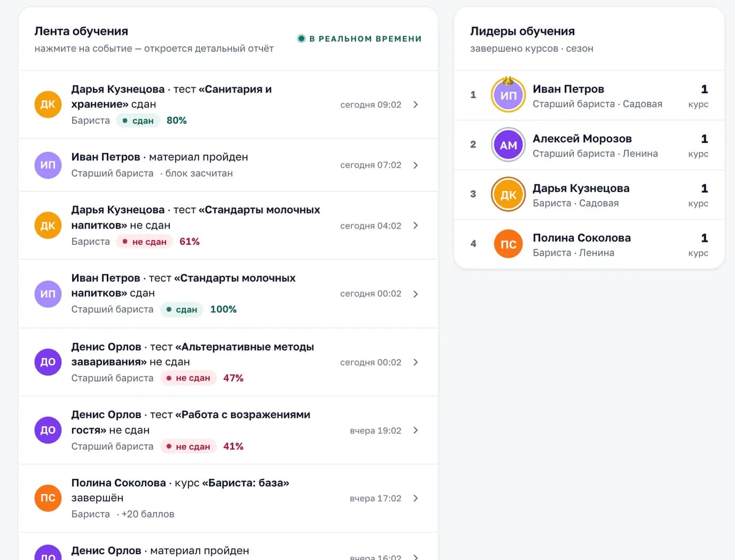735x560 pixels.
Task: Click the «не сдан» badge next to 41%
Action: point(188,446)
